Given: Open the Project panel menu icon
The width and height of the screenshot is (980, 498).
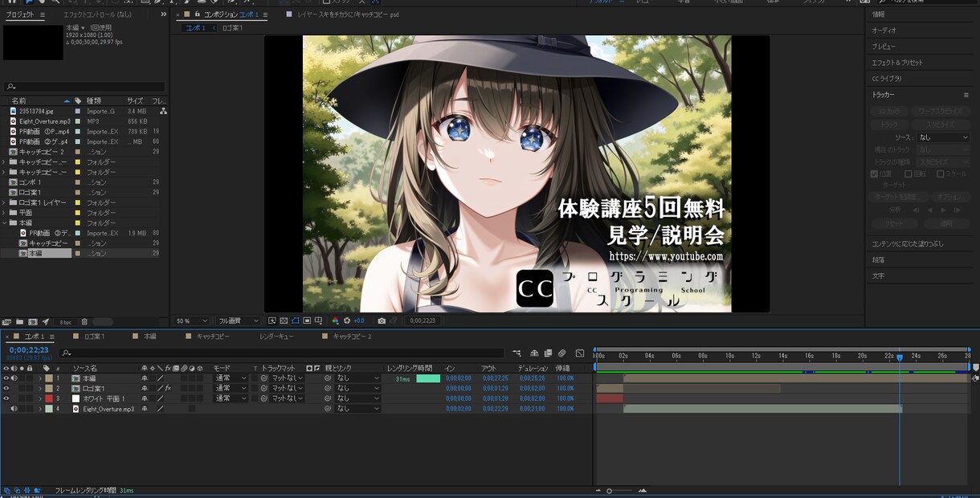Looking at the screenshot, I should coord(43,14).
